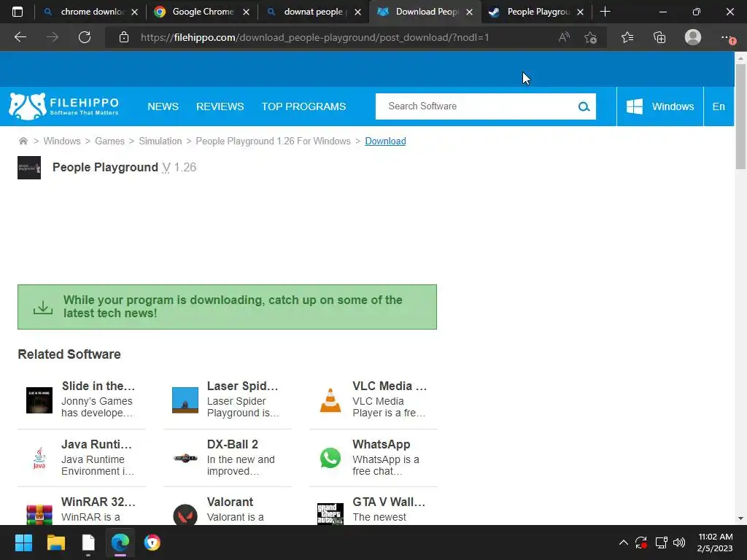747x560 pixels.
Task: Close the Google Chrome tab
Action: click(x=246, y=12)
